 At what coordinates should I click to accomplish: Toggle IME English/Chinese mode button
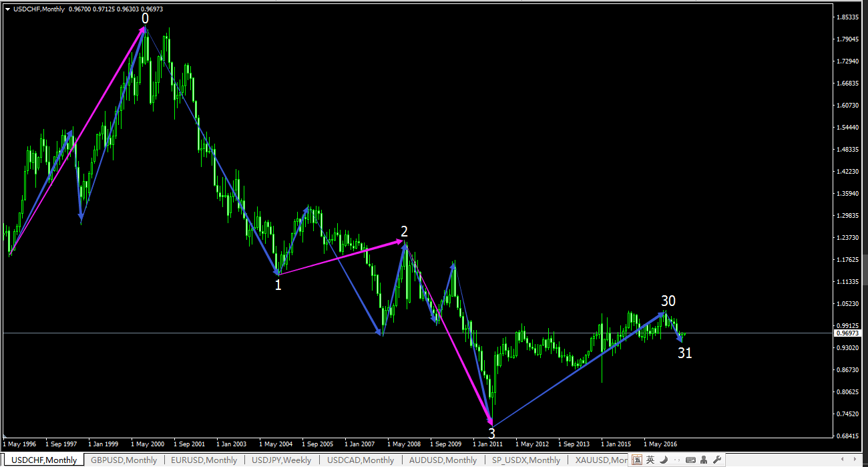click(650, 460)
